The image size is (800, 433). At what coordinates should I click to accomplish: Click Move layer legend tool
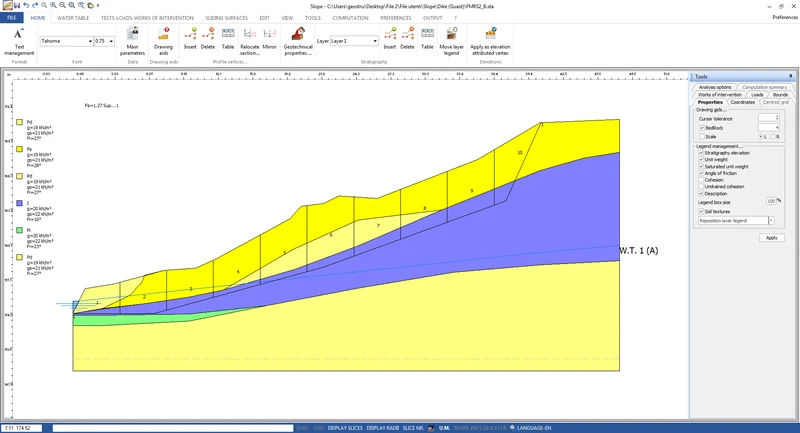pyautogui.click(x=452, y=42)
